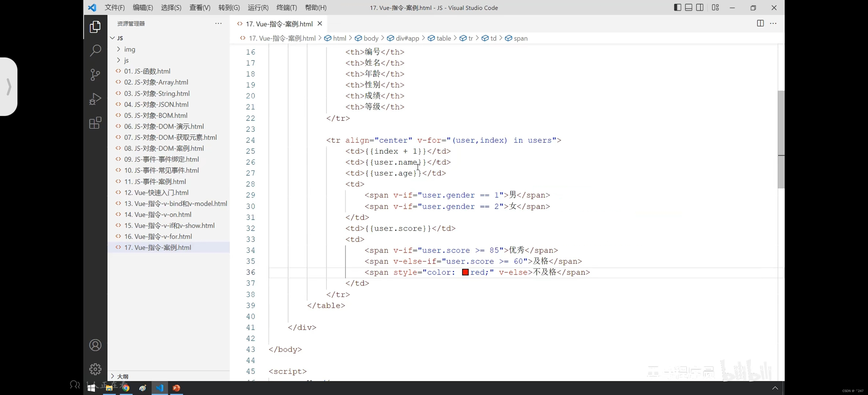Screen dimensions: 868x395
Task: Click the body breadcrumb item
Action: pyautogui.click(x=367, y=38)
